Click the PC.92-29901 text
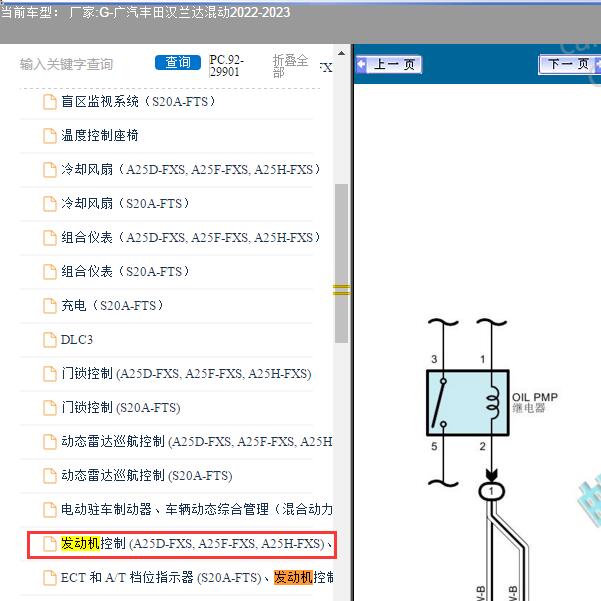601x601 pixels. [x=226, y=66]
